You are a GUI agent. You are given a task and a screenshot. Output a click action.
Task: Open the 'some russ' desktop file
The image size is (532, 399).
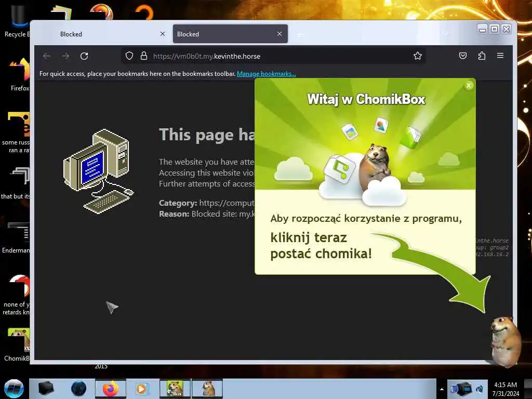click(17, 132)
